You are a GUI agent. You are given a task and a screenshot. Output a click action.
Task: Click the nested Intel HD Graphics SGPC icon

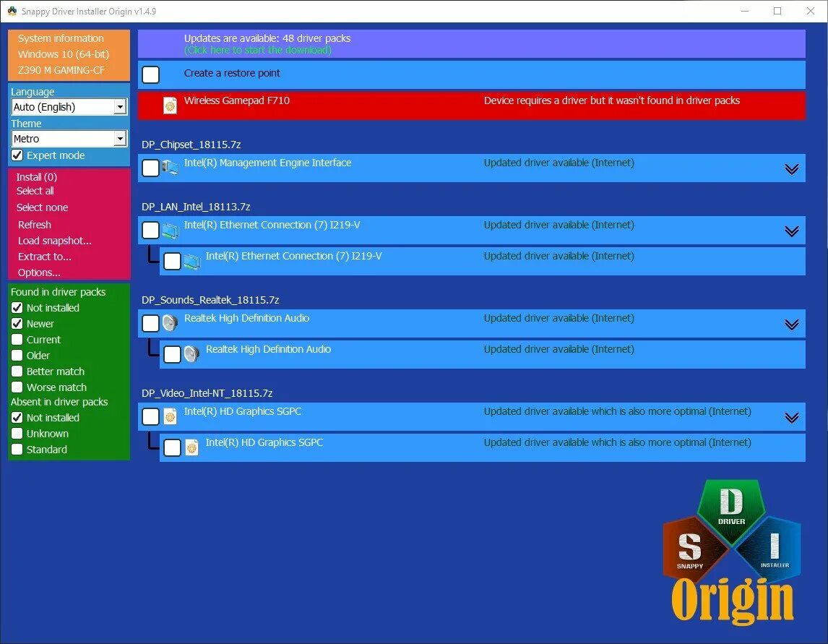coord(191,448)
